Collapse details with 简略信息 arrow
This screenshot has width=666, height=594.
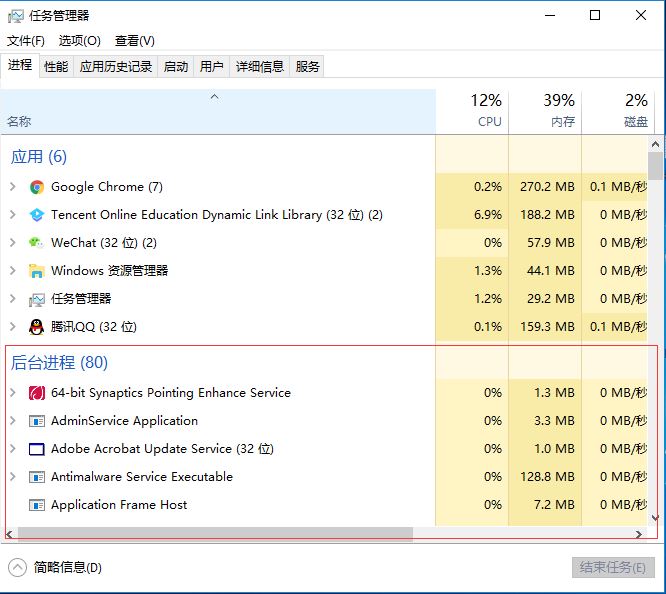(17, 568)
